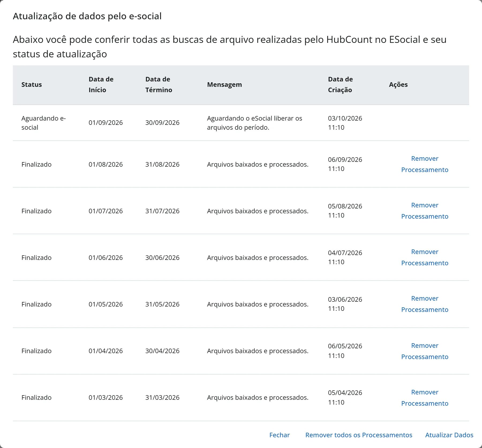Remove processing for period 01/08/2026
This screenshot has width=482, height=448.
click(425, 164)
